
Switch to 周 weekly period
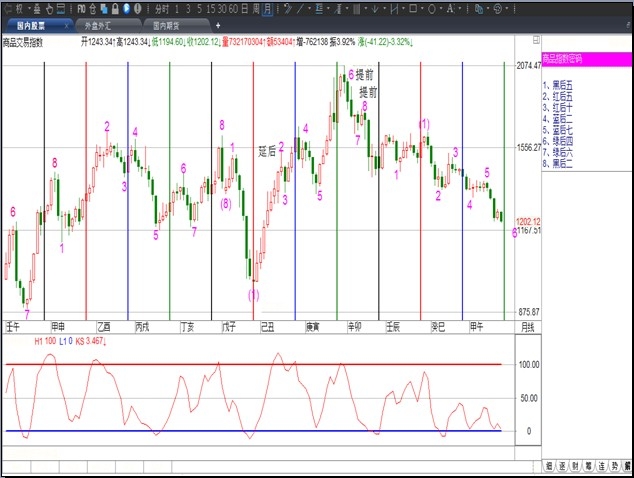coord(256,9)
